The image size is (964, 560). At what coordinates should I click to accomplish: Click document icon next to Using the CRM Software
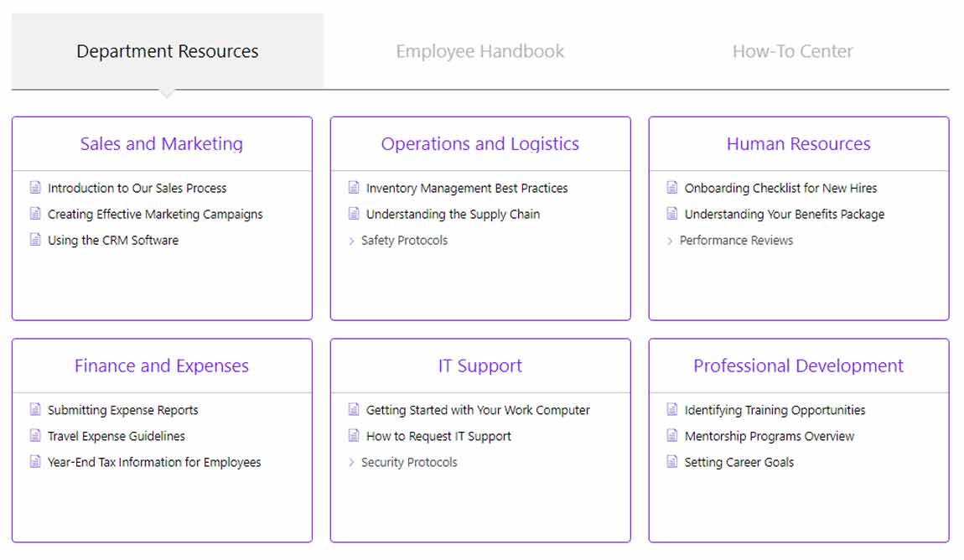click(35, 240)
